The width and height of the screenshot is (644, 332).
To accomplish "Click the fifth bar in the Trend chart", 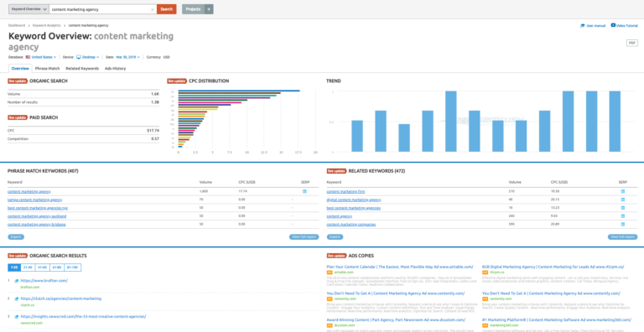I will coord(451,122).
